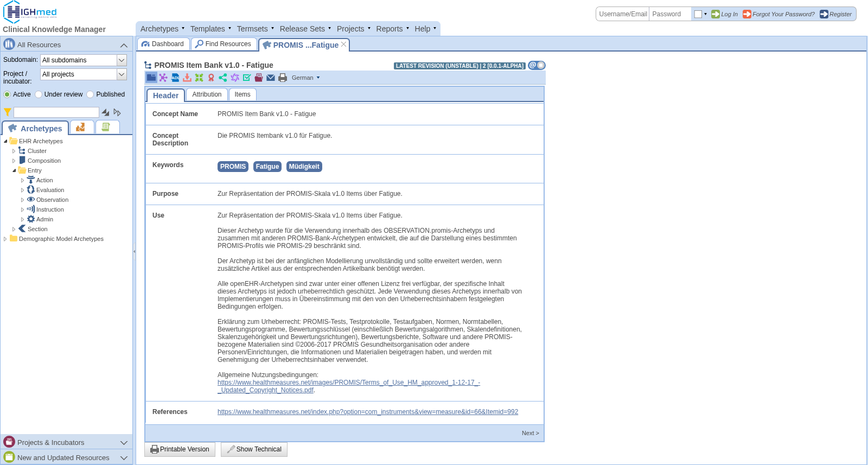Open the healthmeasures References link
The height and width of the screenshot is (465, 868).
(x=368, y=412)
